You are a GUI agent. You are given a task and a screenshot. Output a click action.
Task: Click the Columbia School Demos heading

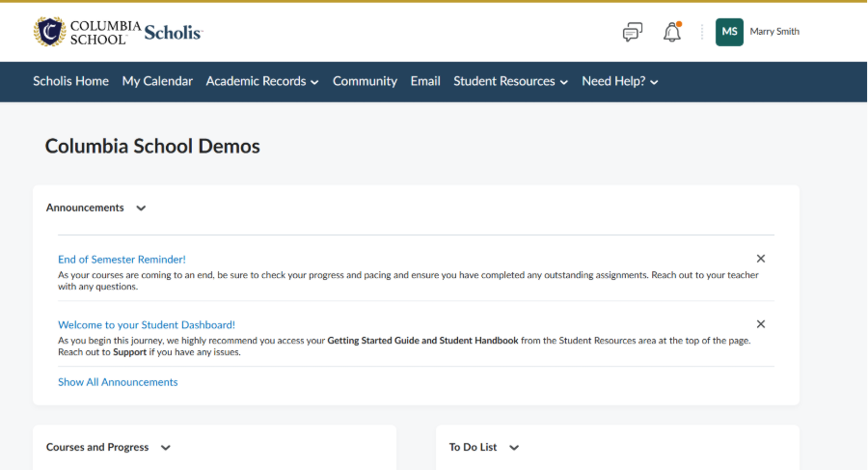[x=152, y=147]
